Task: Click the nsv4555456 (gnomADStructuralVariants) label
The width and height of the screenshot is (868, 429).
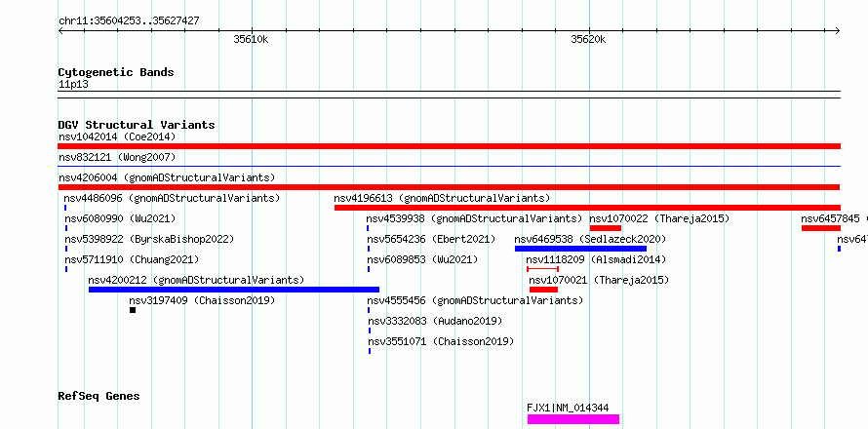Action: pos(476,300)
